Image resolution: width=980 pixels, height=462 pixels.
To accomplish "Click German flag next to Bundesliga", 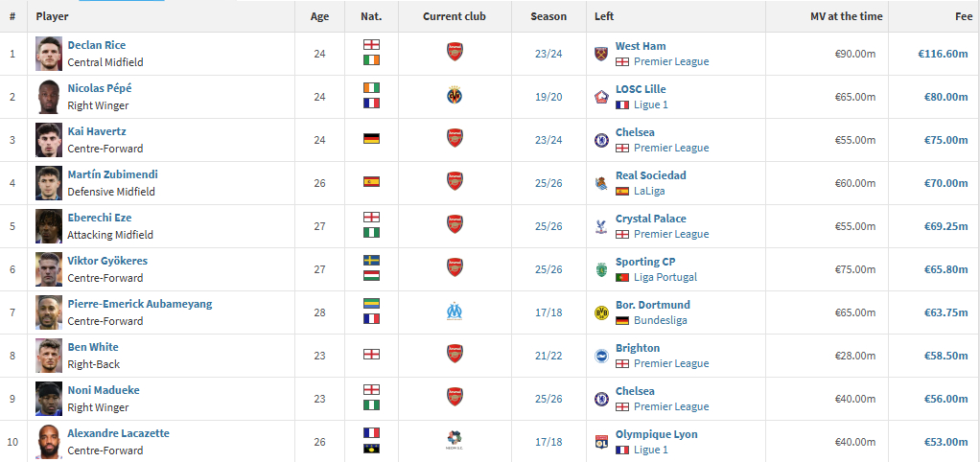I will 622,320.
